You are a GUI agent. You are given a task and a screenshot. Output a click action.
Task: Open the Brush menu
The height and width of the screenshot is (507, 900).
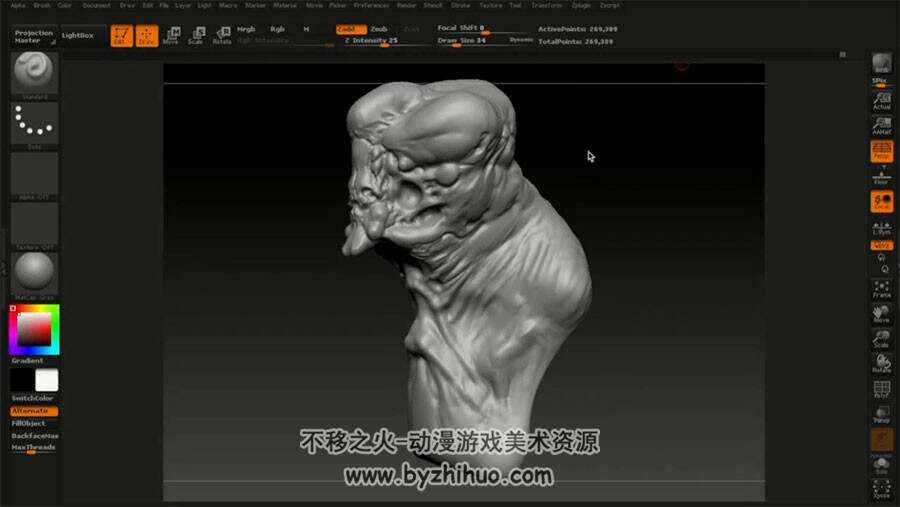click(42, 5)
